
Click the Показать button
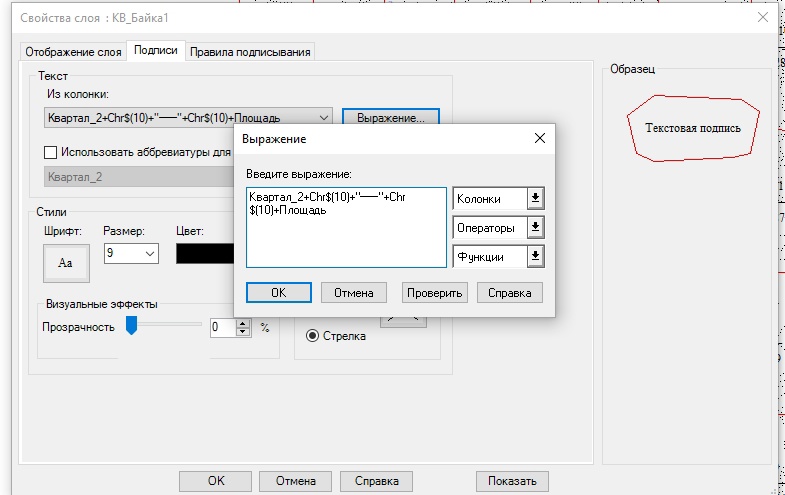coord(512,481)
